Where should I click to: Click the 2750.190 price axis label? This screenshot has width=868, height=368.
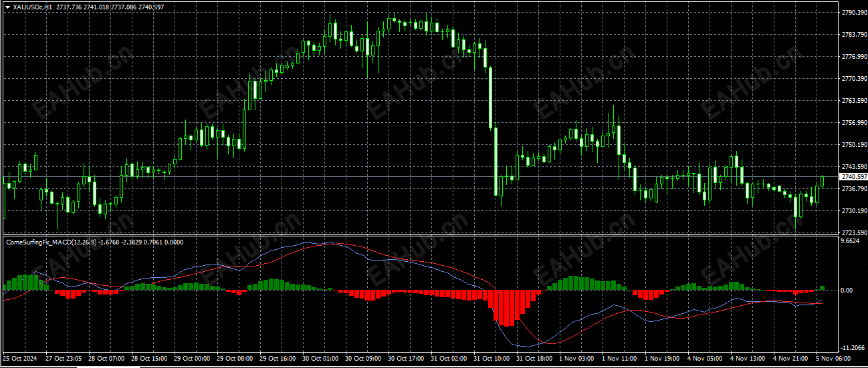tap(853, 144)
